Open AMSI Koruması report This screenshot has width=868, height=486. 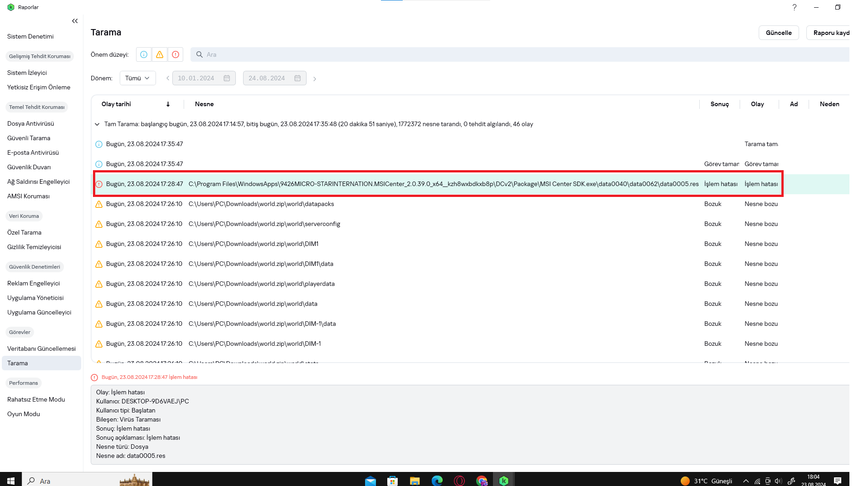pos(29,196)
